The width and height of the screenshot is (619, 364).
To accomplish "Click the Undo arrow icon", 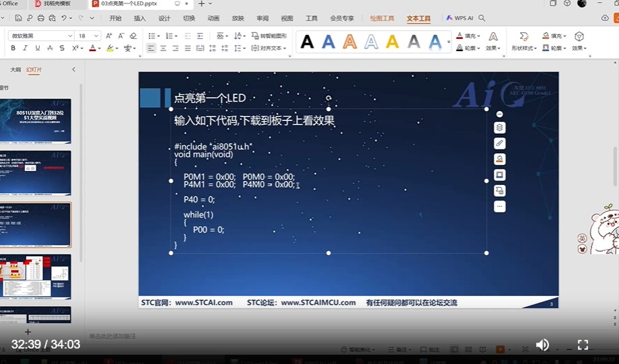I will click(64, 18).
